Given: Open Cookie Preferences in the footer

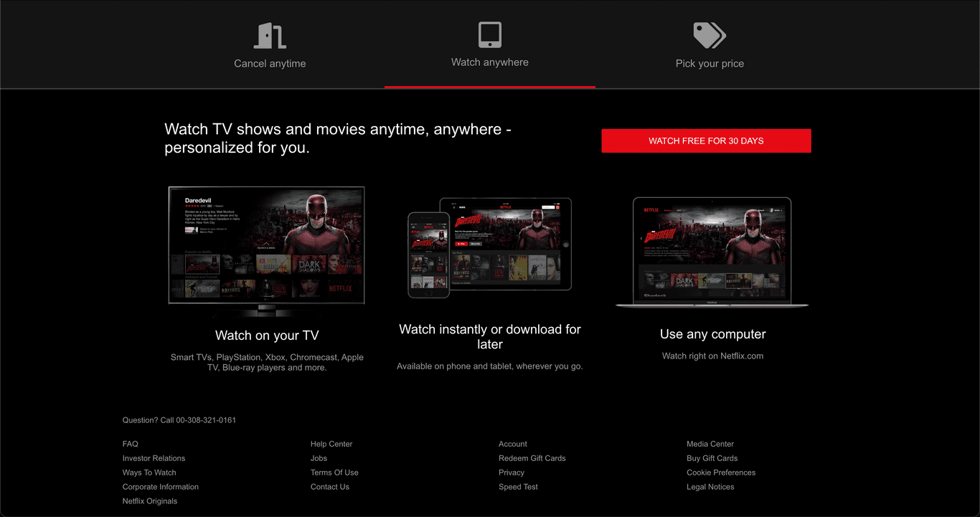Looking at the screenshot, I should click(721, 473).
